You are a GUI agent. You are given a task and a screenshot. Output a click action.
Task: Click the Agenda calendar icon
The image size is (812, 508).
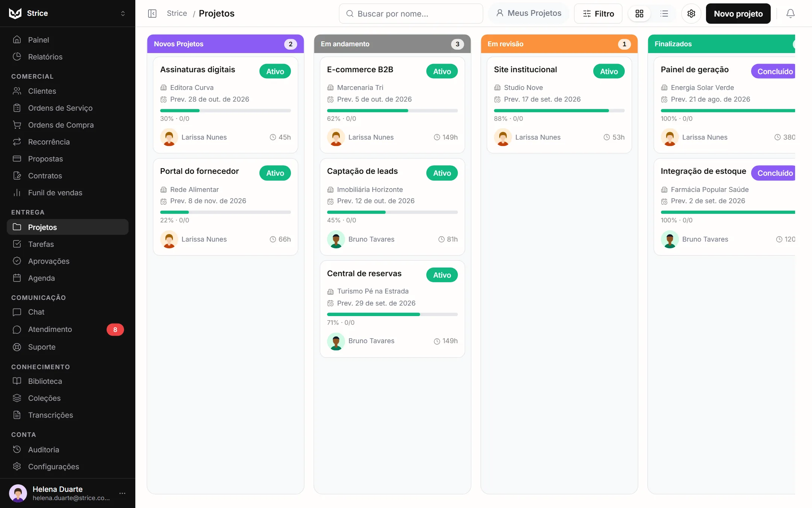tap(17, 278)
